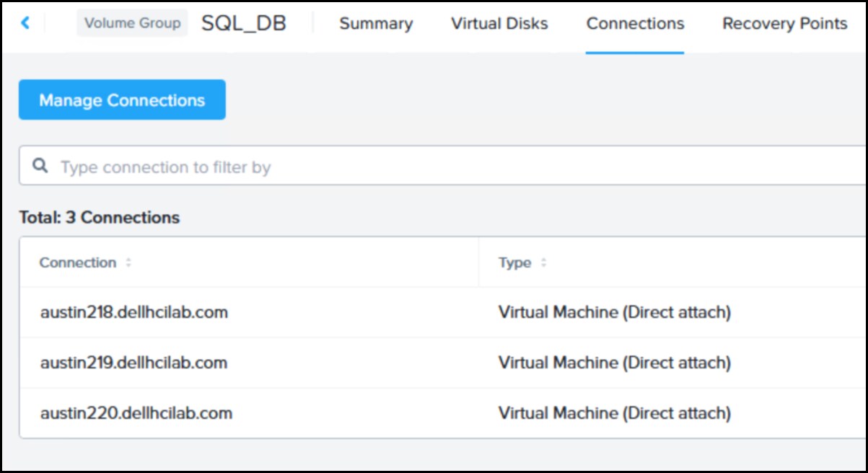868x473 pixels.
Task: Open the Recovery Points tab
Action: click(784, 23)
